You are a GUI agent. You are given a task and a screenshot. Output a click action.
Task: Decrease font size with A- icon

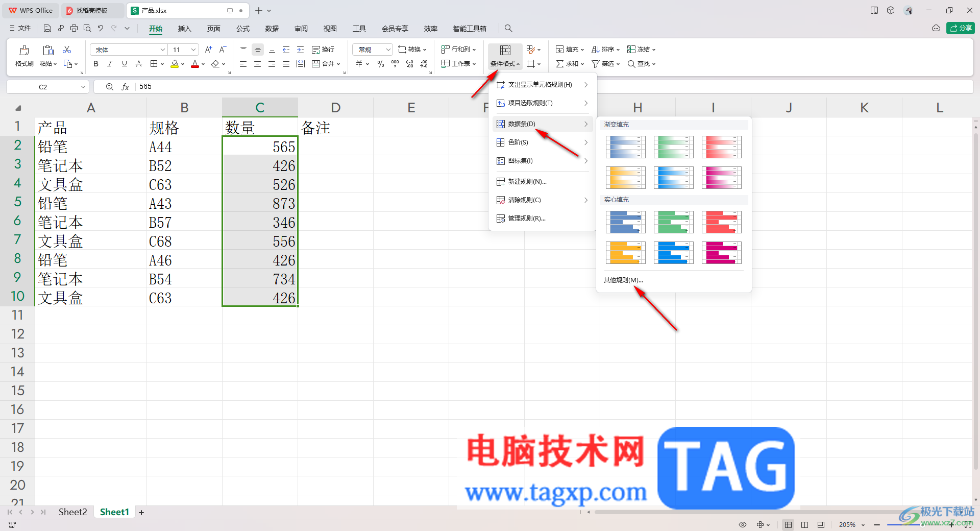[223, 50]
